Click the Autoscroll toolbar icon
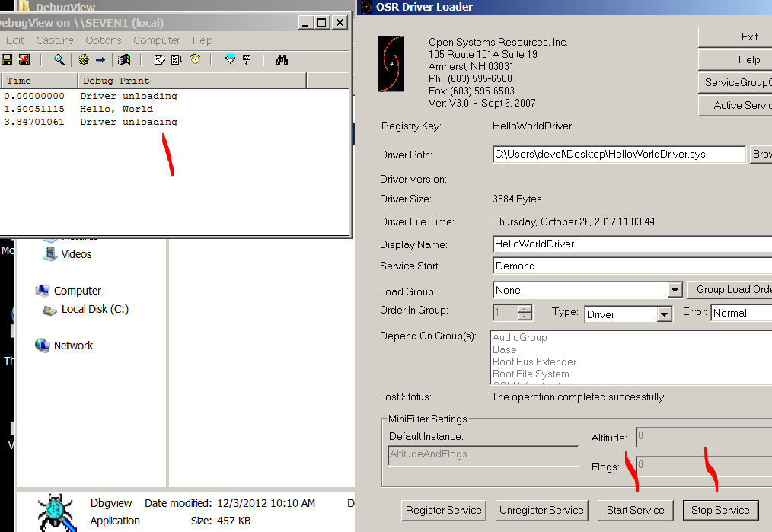The width and height of the screenshot is (772, 532). [177, 59]
